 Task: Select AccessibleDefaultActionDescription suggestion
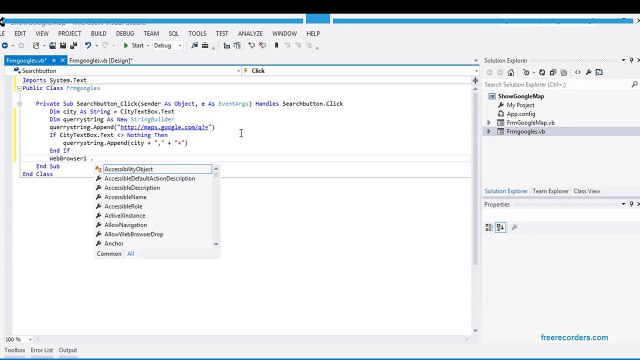[149, 178]
